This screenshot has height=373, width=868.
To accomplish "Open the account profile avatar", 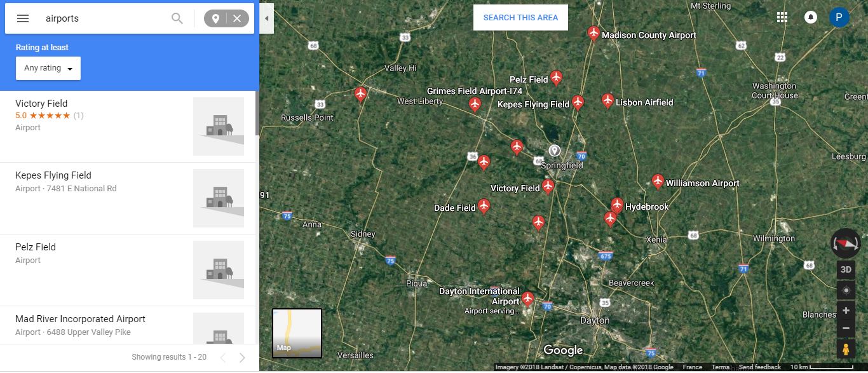I will click(839, 17).
